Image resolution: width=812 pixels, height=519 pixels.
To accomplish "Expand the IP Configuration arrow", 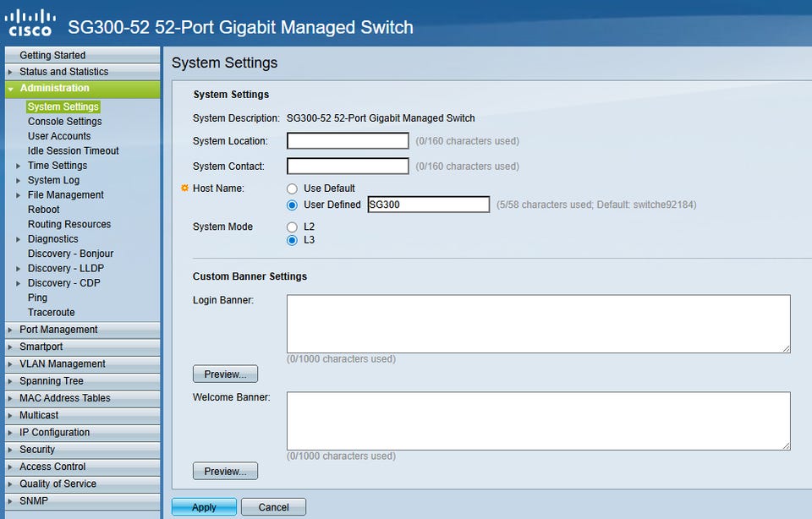I will point(10,433).
